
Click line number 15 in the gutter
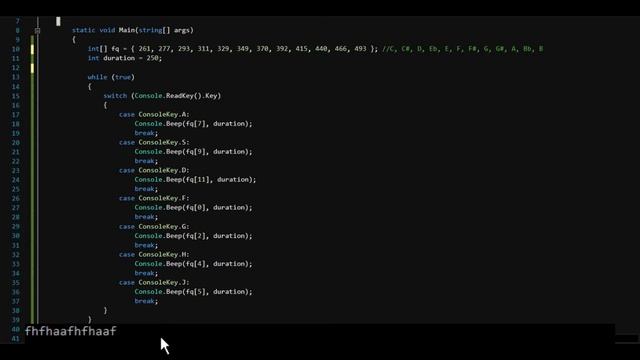pos(16,96)
